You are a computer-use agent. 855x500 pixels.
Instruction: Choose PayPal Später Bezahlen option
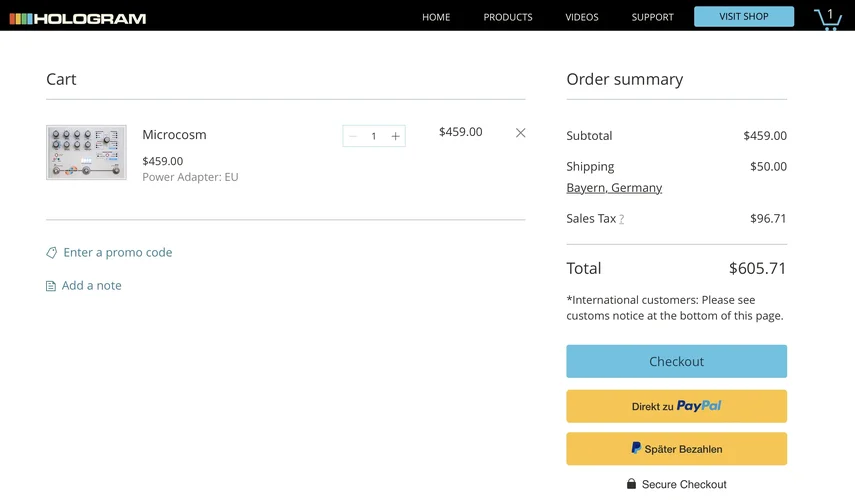tap(676, 449)
